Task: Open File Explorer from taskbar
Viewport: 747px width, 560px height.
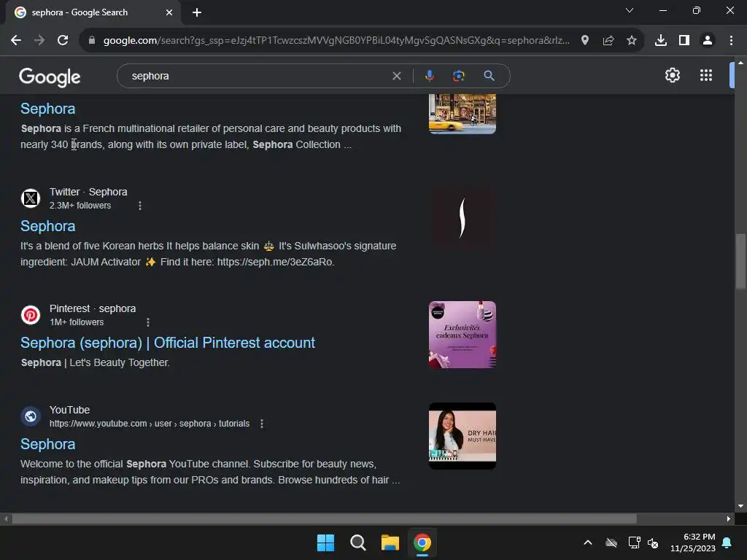Action: click(390, 542)
